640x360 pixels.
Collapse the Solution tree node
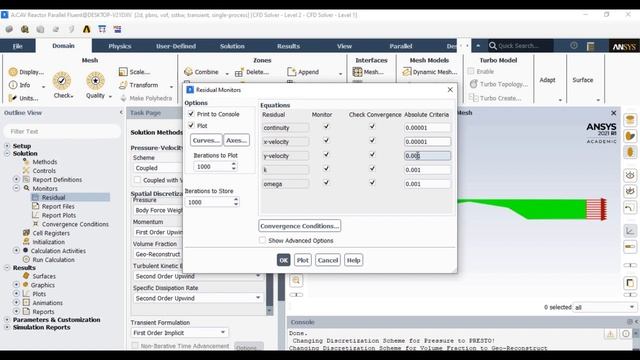point(7,153)
